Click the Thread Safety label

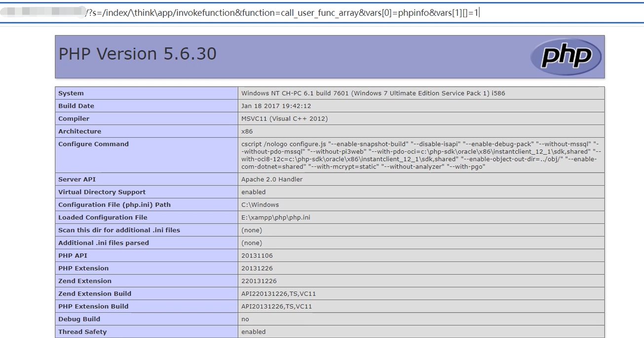pos(82,332)
